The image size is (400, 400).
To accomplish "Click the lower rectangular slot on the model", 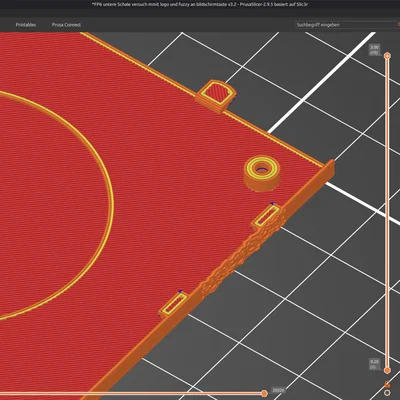I will (x=174, y=304).
